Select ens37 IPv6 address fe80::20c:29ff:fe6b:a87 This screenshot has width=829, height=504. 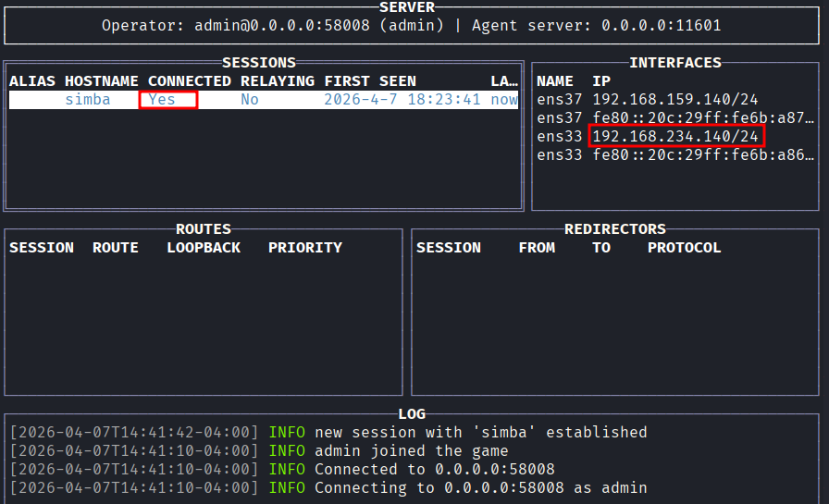coord(703,118)
